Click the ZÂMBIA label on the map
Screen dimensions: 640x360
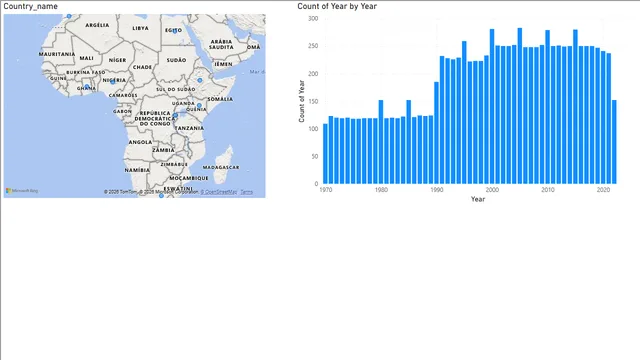(x=164, y=150)
